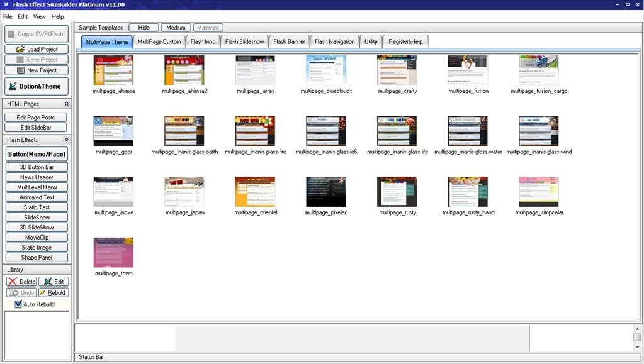
Task: Click the bottom panel scrollbar down arrow
Action: tap(638, 347)
